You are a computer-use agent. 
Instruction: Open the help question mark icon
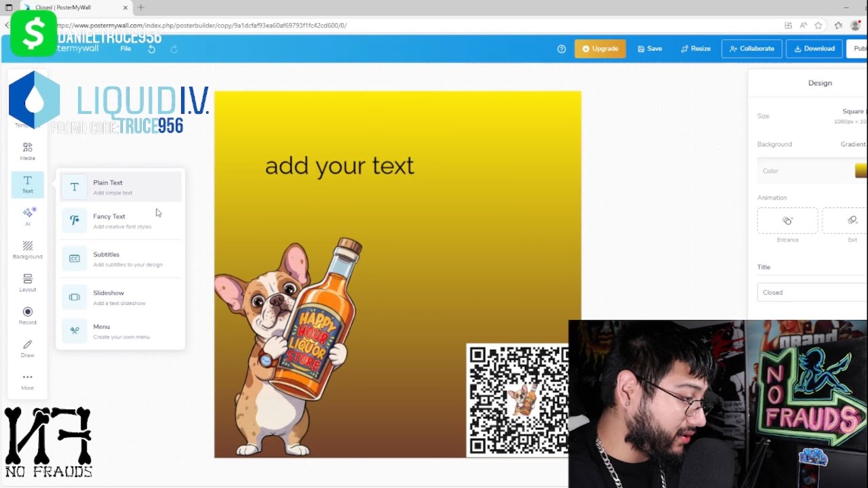561,49
